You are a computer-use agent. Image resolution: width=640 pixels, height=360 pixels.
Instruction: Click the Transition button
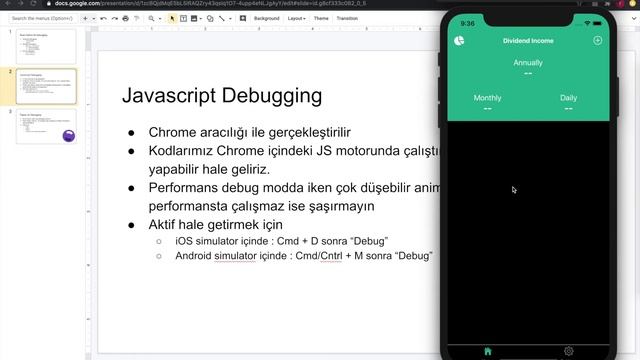pos(347,18)
